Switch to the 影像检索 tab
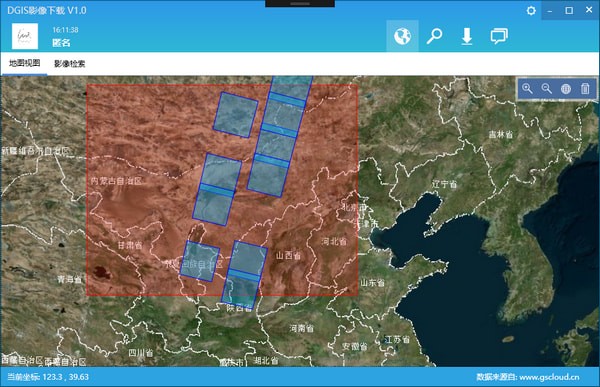Screen dimensions: 600x387 pos(69,64)
